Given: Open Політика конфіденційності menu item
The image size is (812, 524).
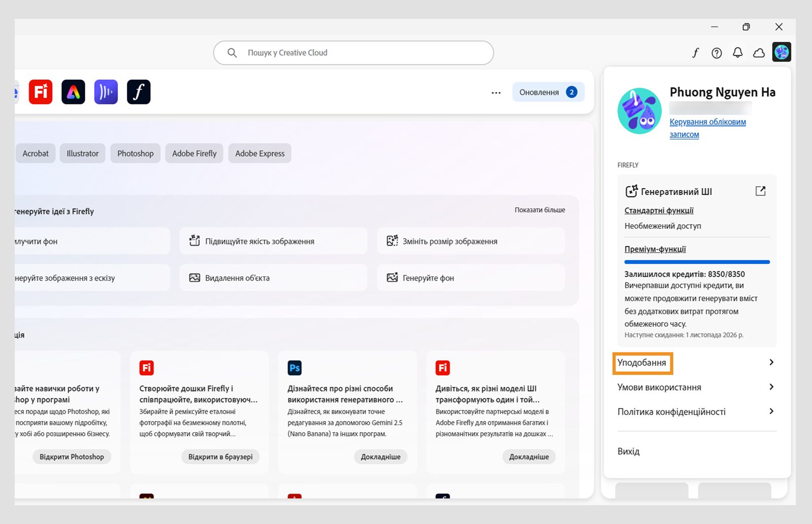Looking at the screenshot, I should (697, 412).
